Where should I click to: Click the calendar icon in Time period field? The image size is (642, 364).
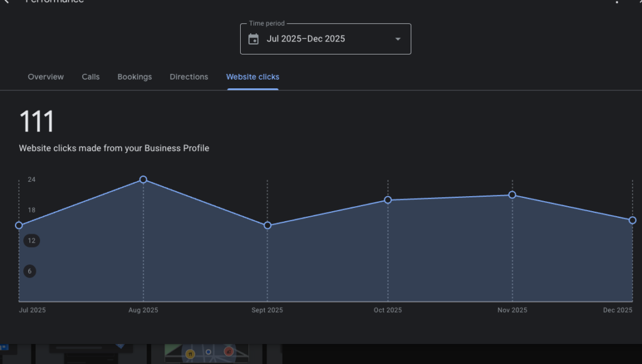pos(253,39)
